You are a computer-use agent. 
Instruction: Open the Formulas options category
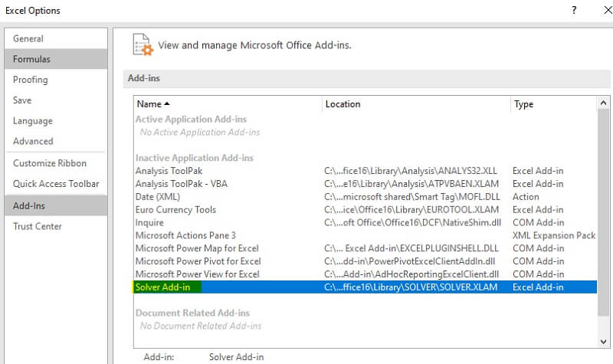pos(56,59)
